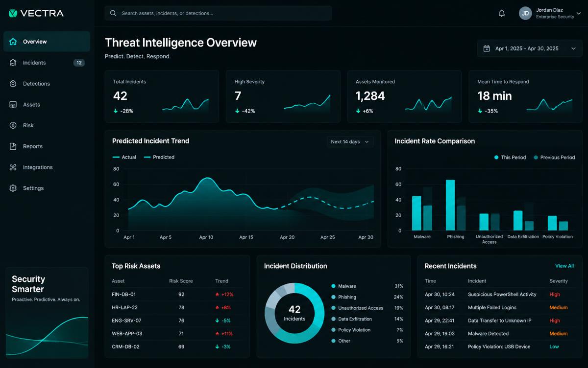Open Integrations in sidebar

47,167
